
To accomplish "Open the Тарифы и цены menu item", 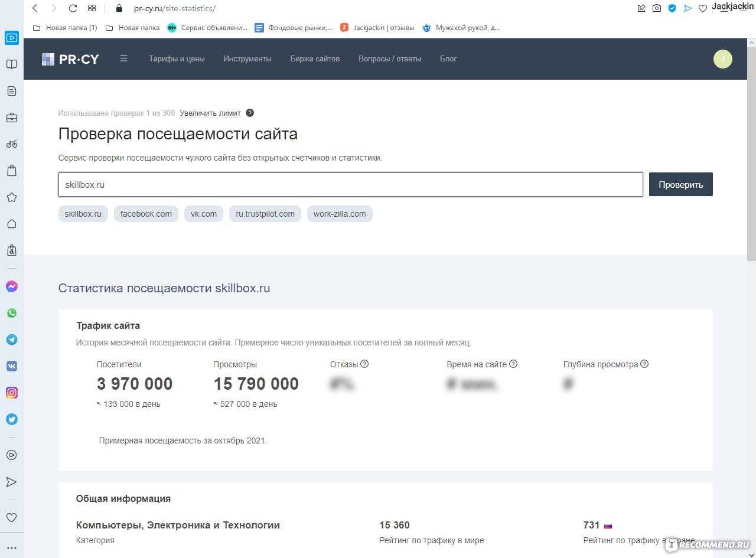I will click(x=177, y=58).
